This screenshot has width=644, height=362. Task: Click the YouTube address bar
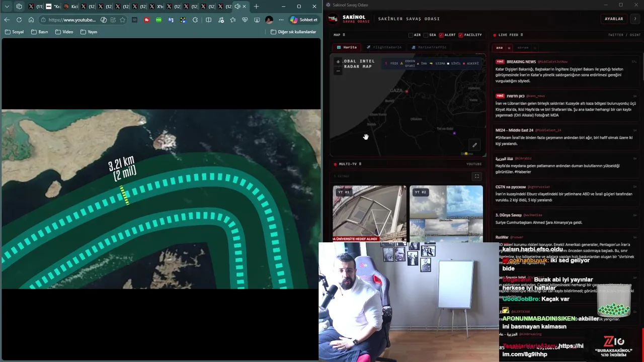[x=72, y=20]
